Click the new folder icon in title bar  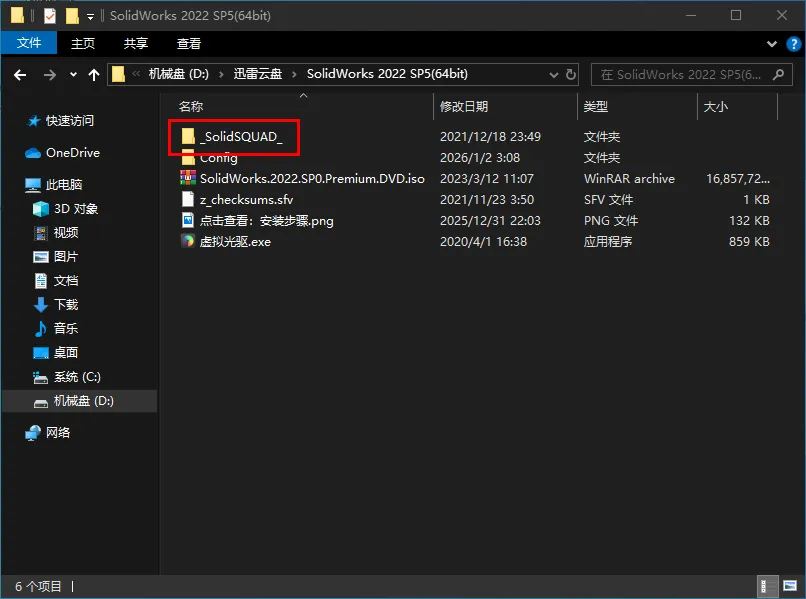coord(72,16)
